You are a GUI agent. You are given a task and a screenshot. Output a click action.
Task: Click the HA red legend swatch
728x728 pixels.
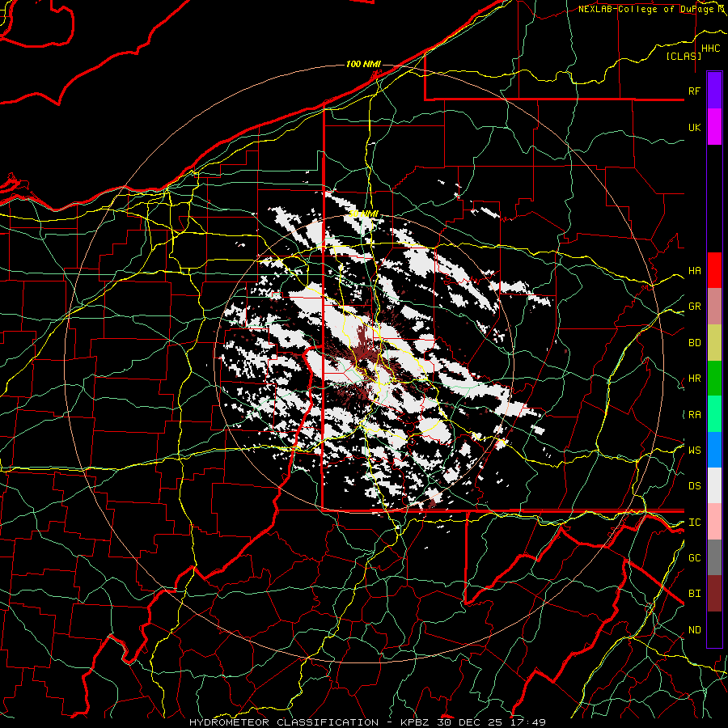coord(714,270)
